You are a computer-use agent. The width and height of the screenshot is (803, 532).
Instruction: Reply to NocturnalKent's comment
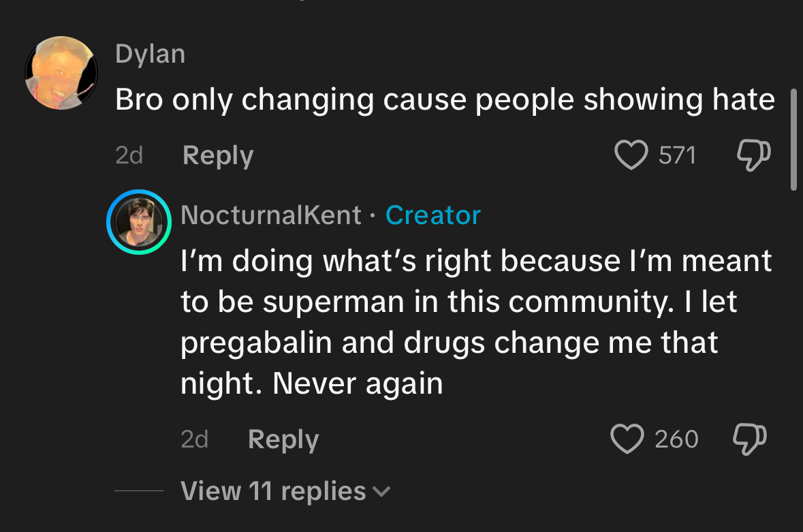(x=283, y=439)
